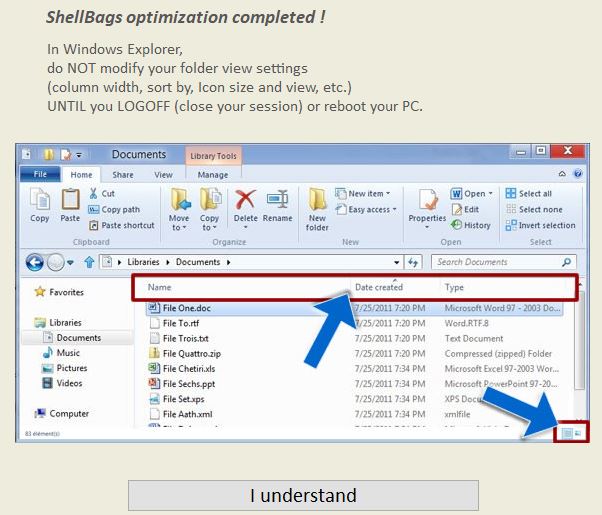The height and width of the screenshot is (515, 602).
Task: Click the search magnifier icon
Action: (566, 262)
